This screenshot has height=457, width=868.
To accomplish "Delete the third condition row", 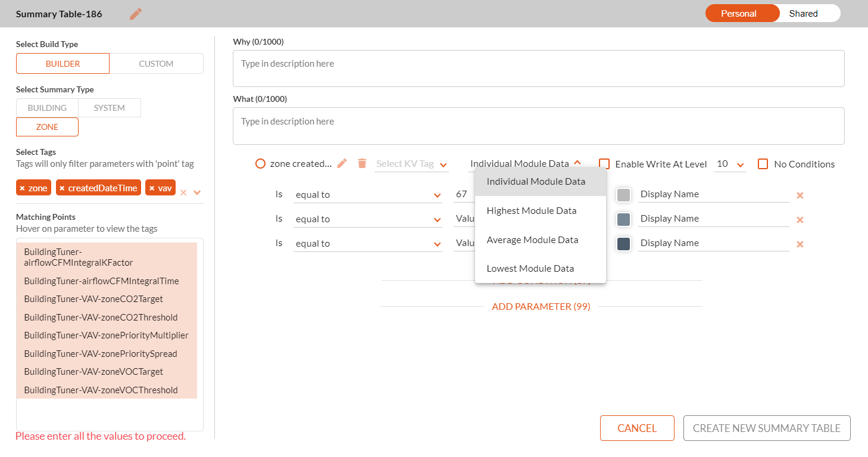I will 800,244.
